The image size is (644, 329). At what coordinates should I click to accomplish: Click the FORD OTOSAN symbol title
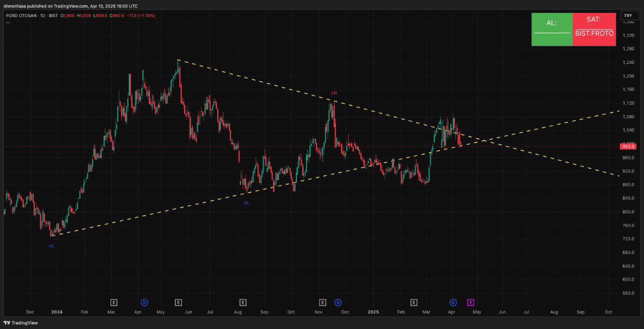click(21, 16)
